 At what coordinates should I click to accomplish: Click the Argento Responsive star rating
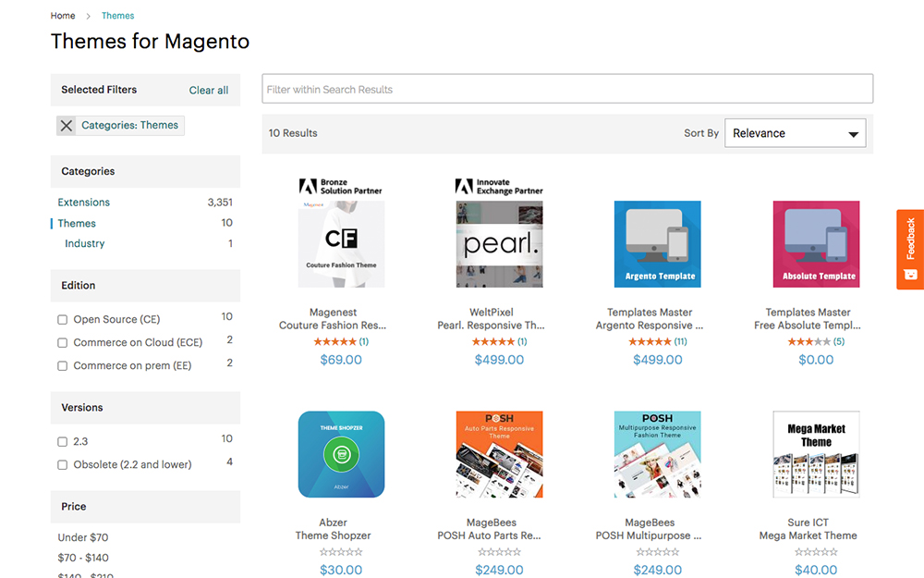(x=650, y=341)
